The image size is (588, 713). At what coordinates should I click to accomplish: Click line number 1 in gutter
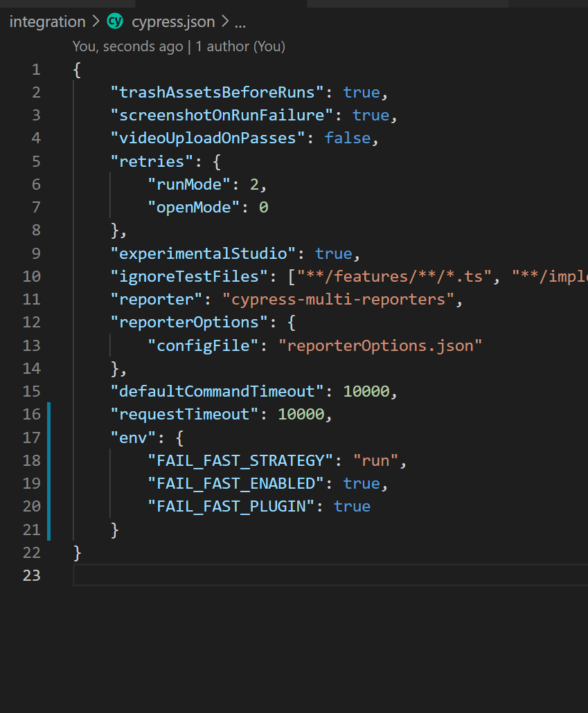pos(36,70)
